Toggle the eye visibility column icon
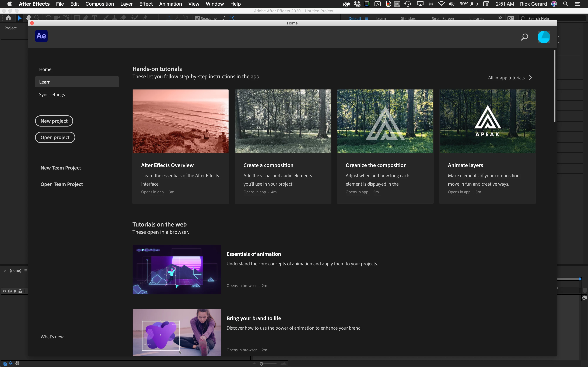 (x=4, y=291)
